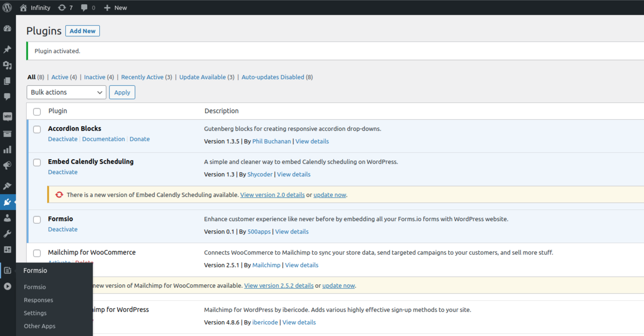
Task: Tick the Embed Calendly Scheduling checkbox
Action: [37, 162]
